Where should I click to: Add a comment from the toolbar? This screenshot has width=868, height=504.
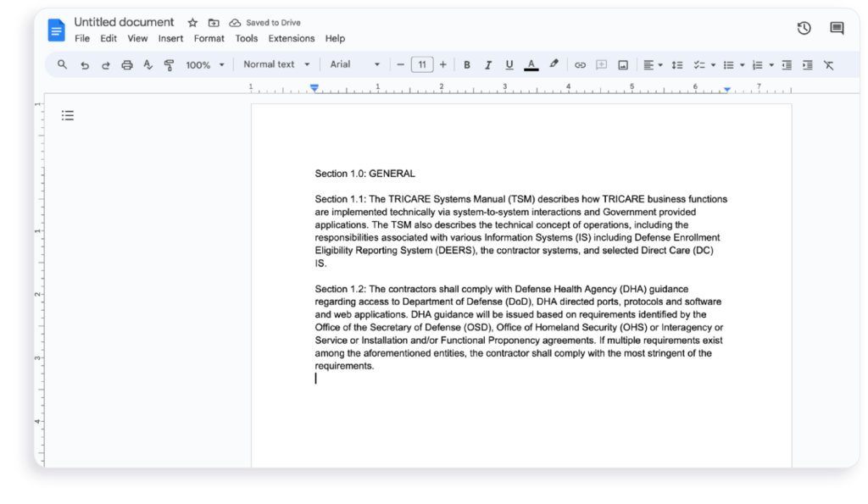(601, 65)
